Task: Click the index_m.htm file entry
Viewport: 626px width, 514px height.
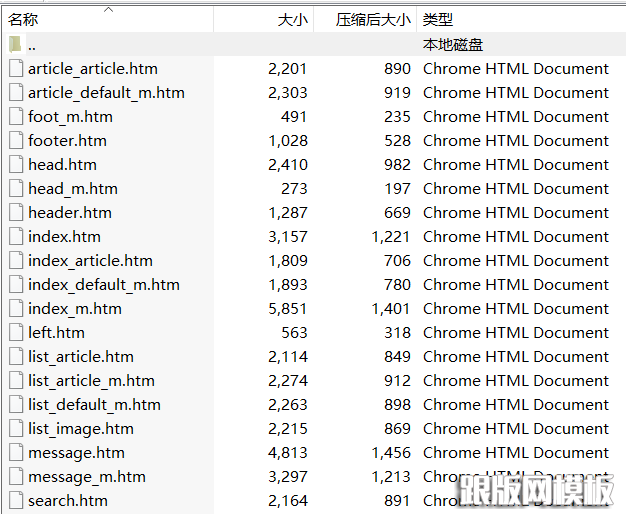Action: pos(75,309)
